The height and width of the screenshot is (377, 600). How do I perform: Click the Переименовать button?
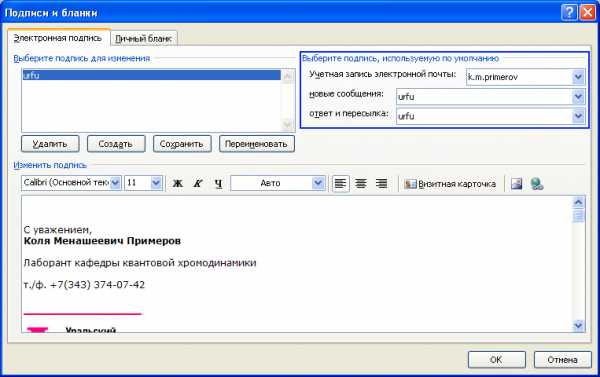[x=256, y=144]
